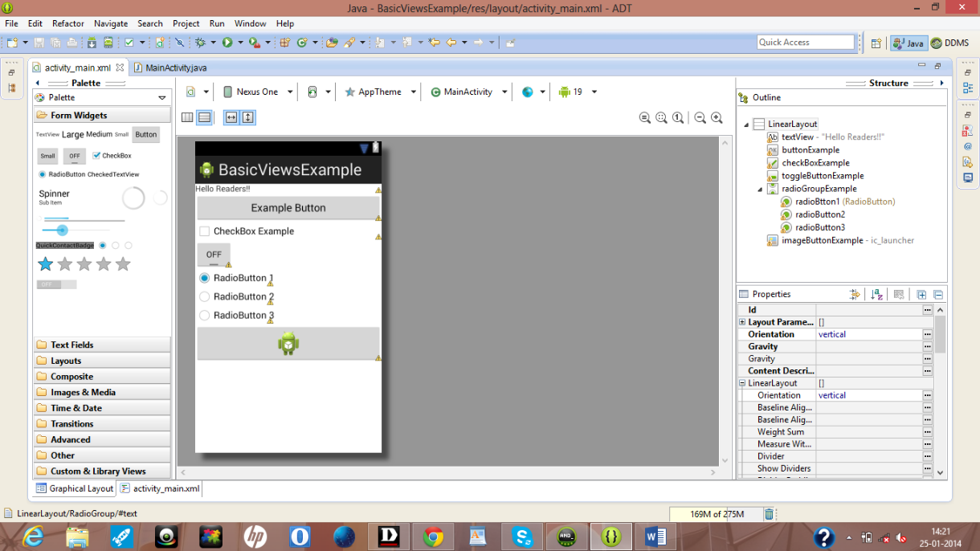The height and width of the screenshot is (551, 980).
Task: Toggle the OFF button in device preview
Action: 214,255
